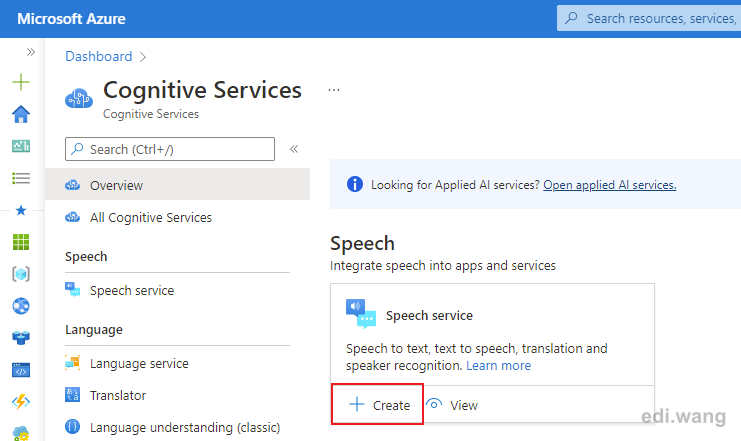Open Function App lightning bolt icon
This screenshot has width=741, height=441.
click(21, 402)
